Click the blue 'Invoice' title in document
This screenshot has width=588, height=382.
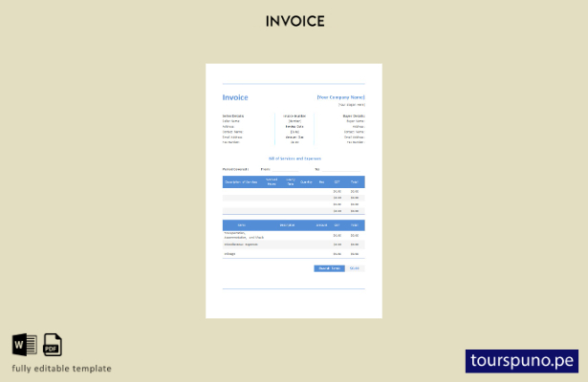[x=235, y=97]
